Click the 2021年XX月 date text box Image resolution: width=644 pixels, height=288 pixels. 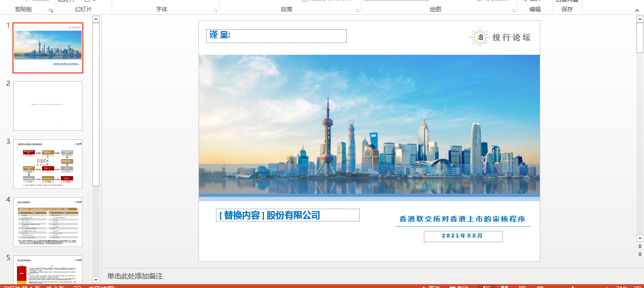(x=463, y=236)
